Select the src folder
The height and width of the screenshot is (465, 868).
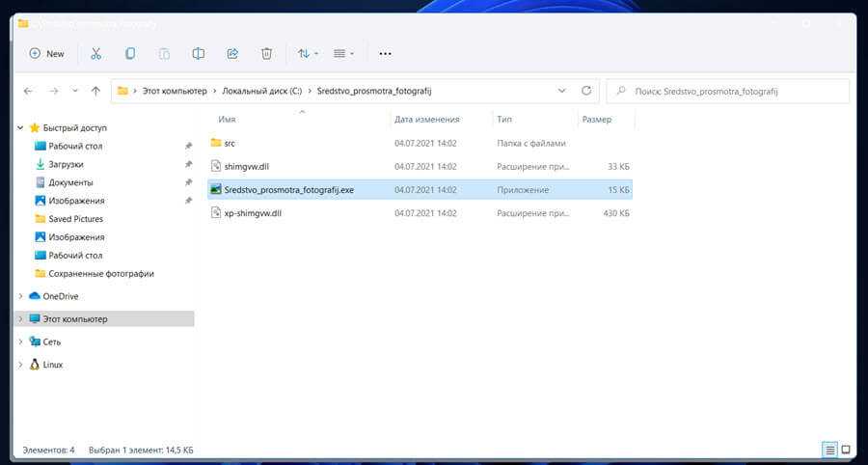tap(229, 143)
